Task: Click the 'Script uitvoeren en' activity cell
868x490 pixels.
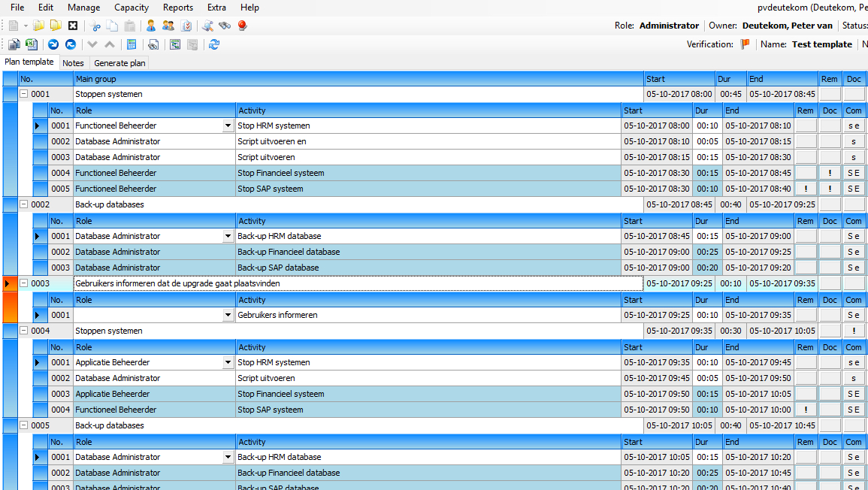Action: coord(428,141)
